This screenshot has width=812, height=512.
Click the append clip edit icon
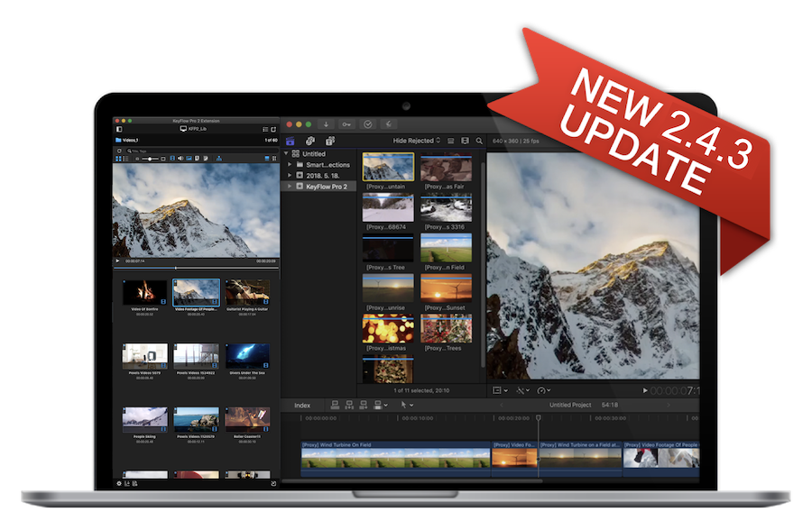click(363, 405)
